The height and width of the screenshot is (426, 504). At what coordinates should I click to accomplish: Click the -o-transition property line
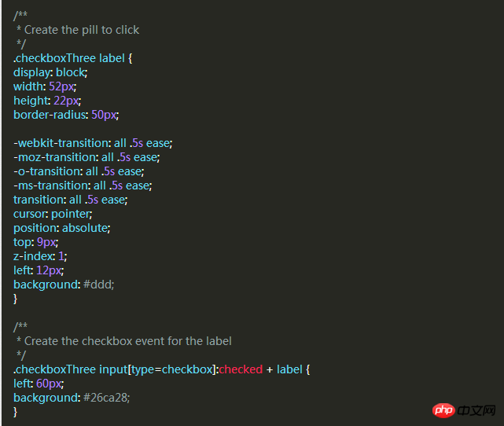pyautogui.click(x=79, y=171)
